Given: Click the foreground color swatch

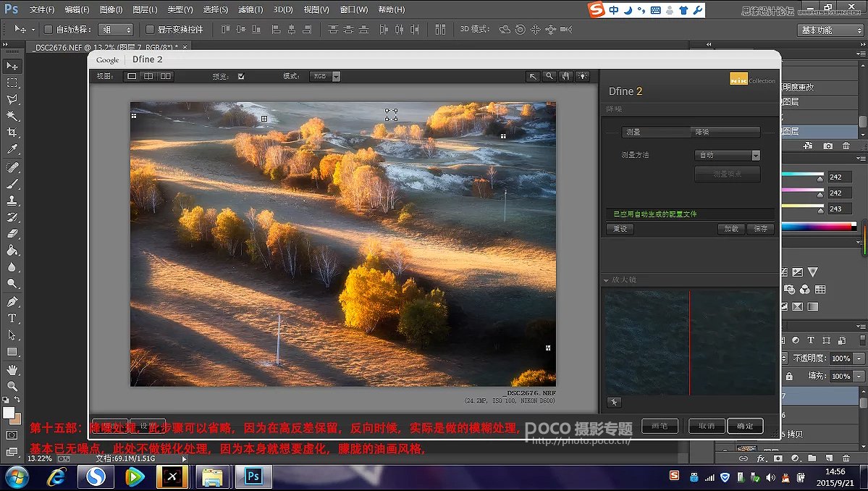Looking at the screenshot, I should tap(8, 413).
